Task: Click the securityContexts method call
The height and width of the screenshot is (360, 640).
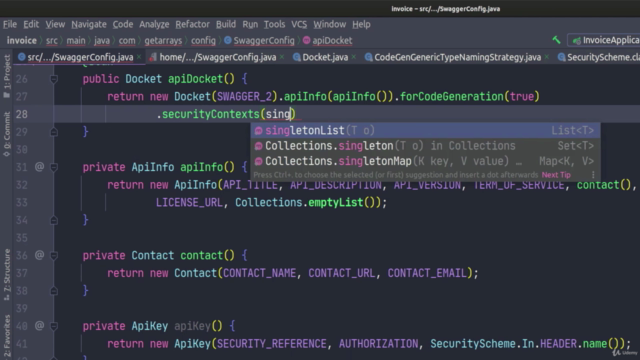Action: [211, 114]
